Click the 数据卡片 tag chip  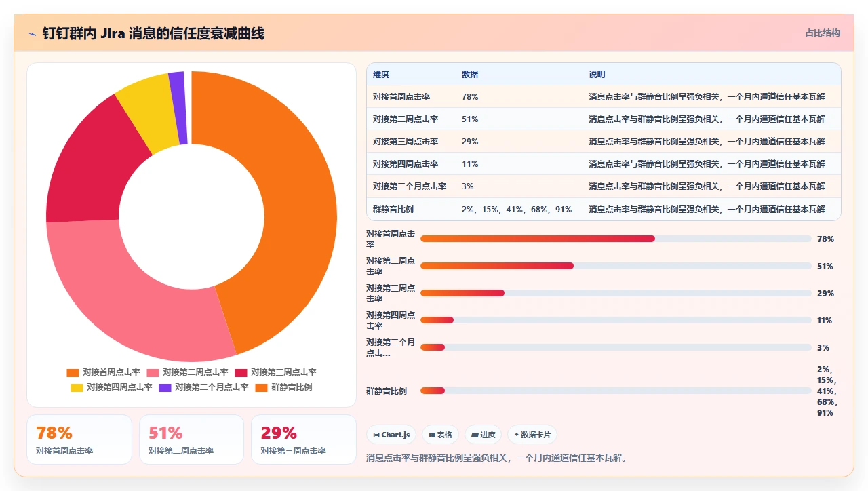tap(532, 435)
